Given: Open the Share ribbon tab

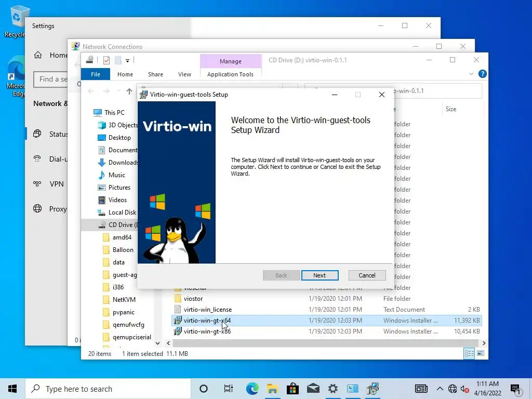Looking at the screenshot, I should click(155, 74).
